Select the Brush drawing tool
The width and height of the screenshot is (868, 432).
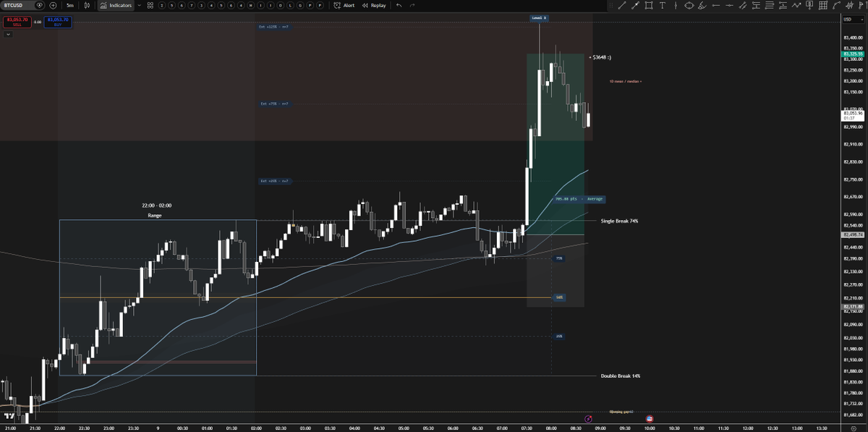[702, 5]
